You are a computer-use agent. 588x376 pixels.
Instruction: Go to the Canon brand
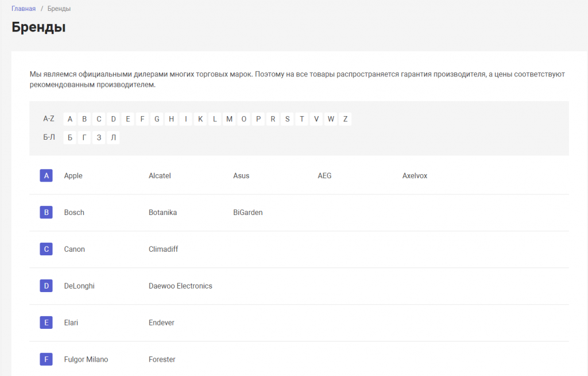click(74, 250)
